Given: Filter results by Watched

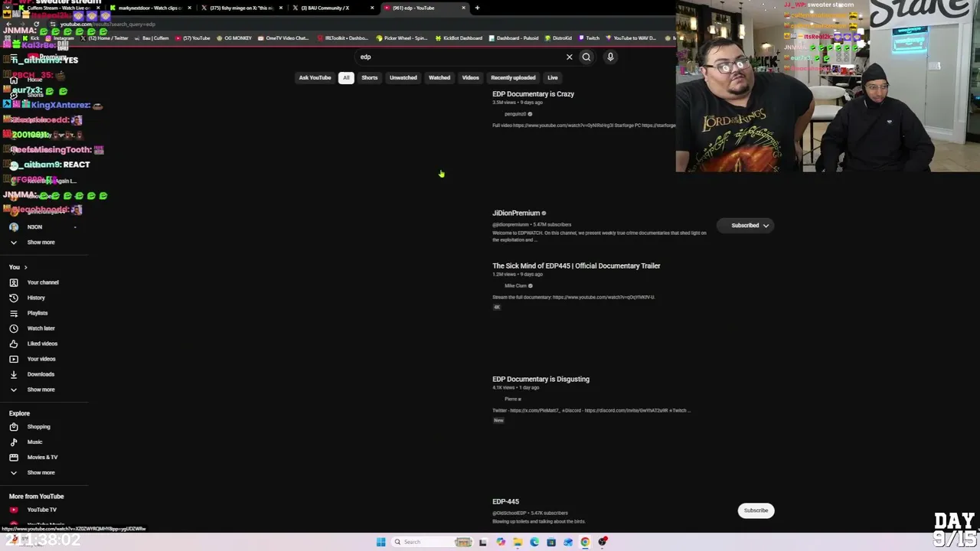Looking at the screenshot, I should click(x=439, y=77).
